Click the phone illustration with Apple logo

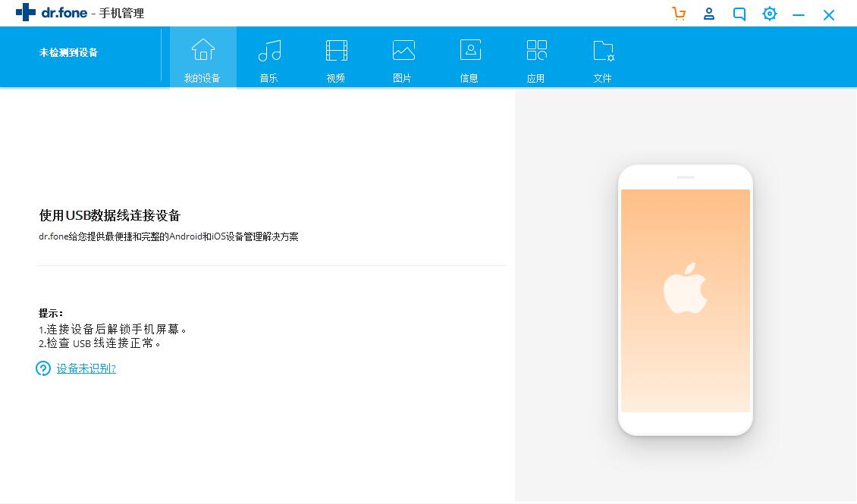click(686, 300)
